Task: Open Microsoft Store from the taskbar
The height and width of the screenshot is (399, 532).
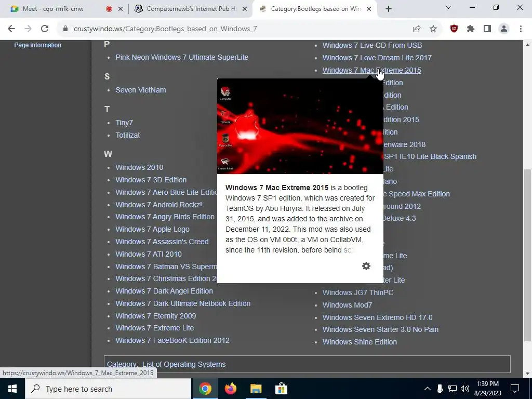Action: click(281, 389)
